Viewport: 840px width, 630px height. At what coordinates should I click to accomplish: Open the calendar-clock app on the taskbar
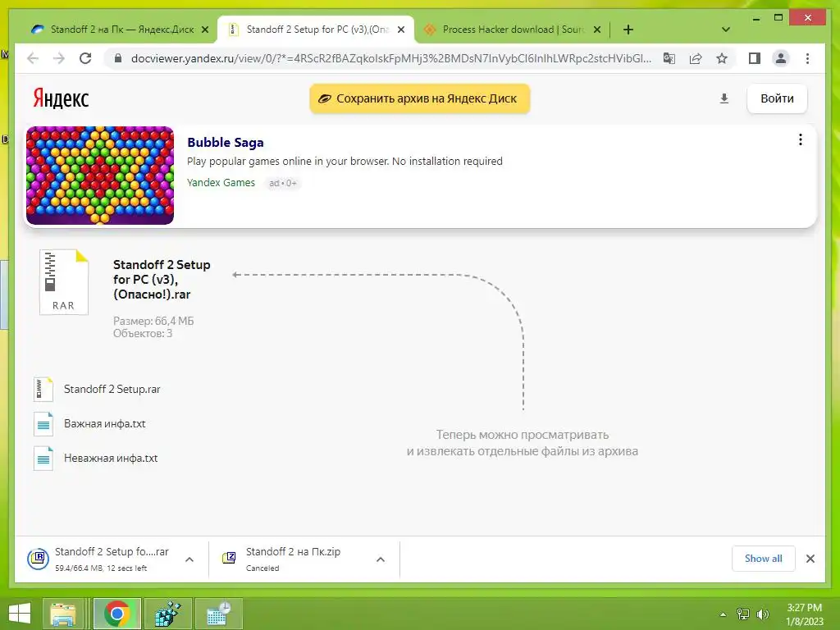click(218, 614)
